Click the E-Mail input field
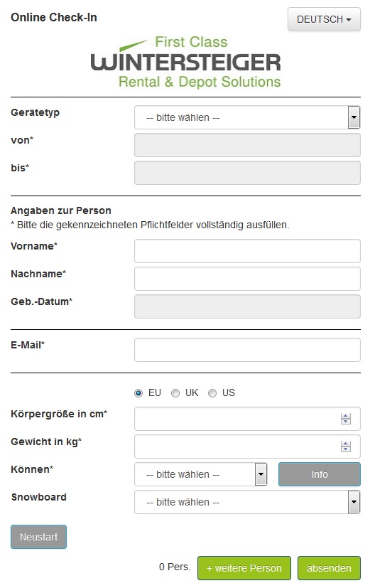370x588 pixels. (247, 350)
